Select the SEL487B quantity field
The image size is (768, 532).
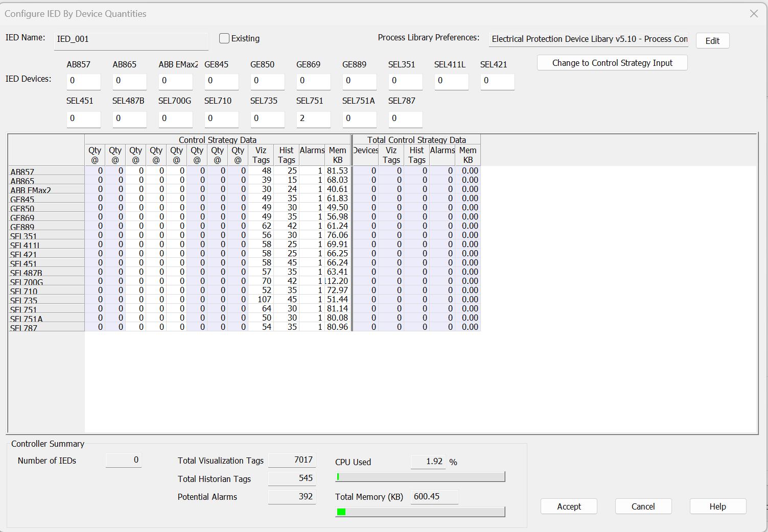(x=129, y=119)
